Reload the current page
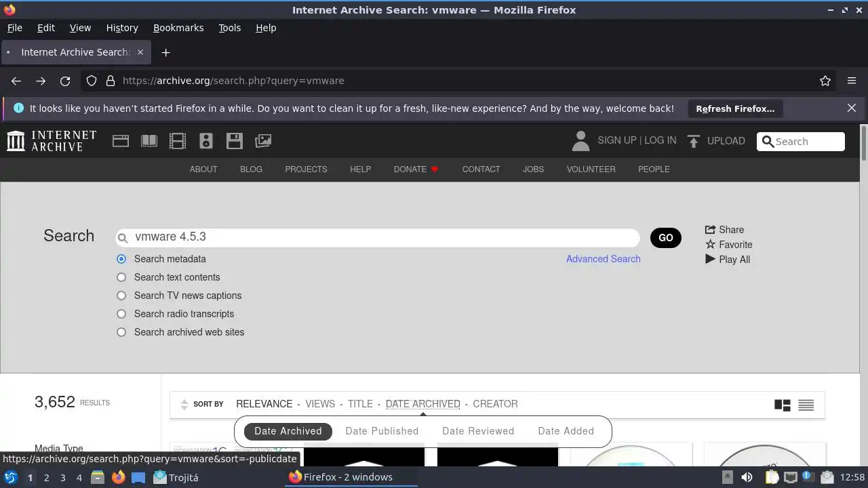This screenshot has width=868, height=488. tap(65, 81)
